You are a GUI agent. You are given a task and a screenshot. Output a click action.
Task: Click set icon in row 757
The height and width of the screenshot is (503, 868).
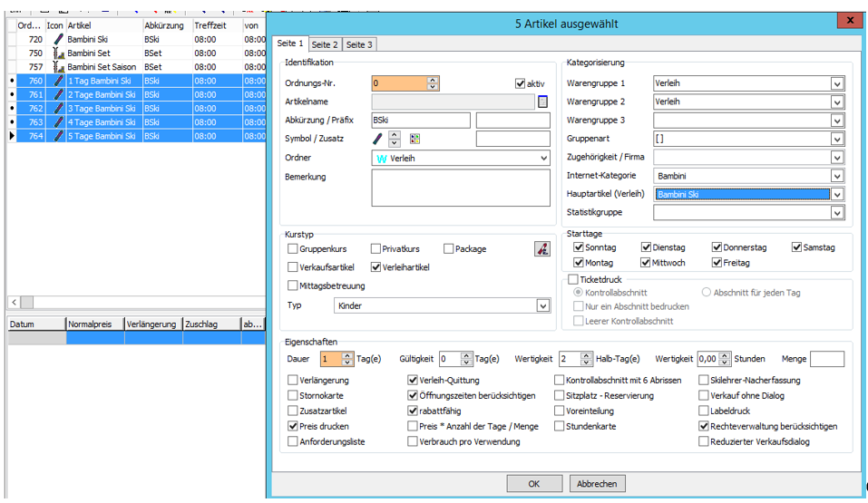click(x=58, y=67)
